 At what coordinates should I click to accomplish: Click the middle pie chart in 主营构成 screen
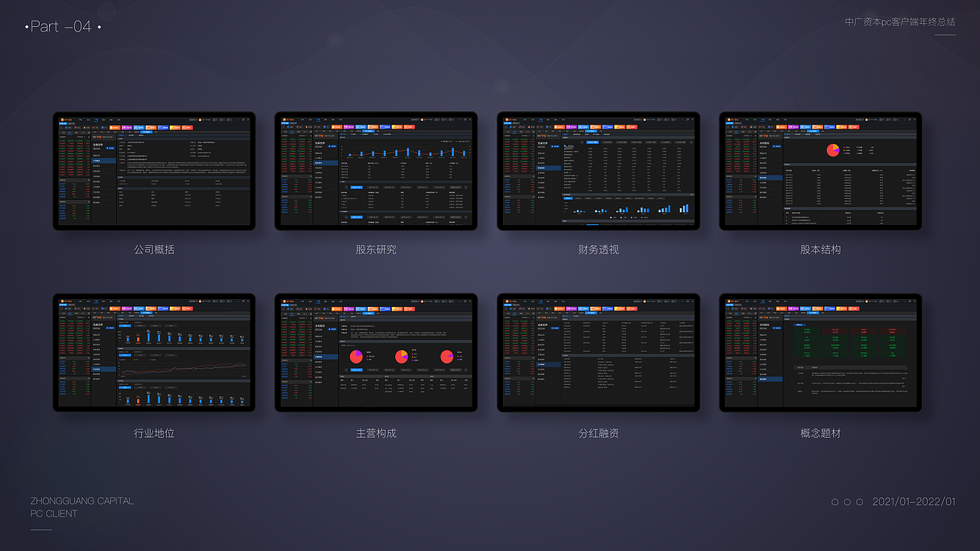coord(401,357)
